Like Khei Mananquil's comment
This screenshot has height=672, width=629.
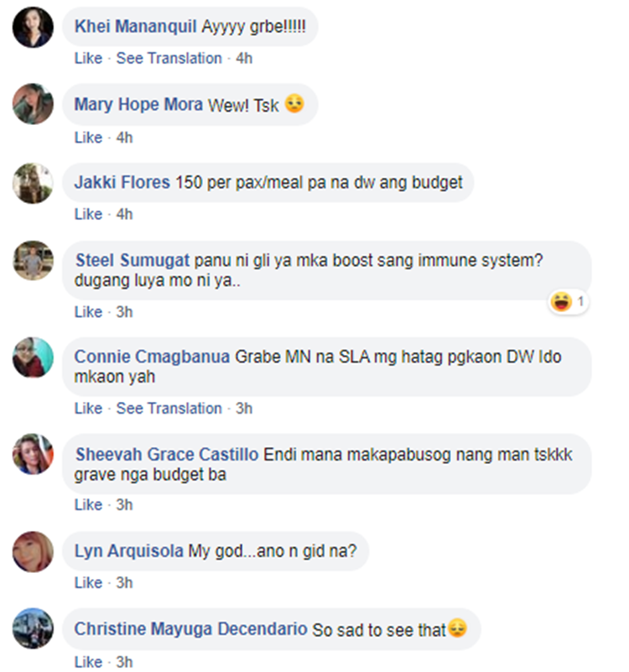(88, 58)
